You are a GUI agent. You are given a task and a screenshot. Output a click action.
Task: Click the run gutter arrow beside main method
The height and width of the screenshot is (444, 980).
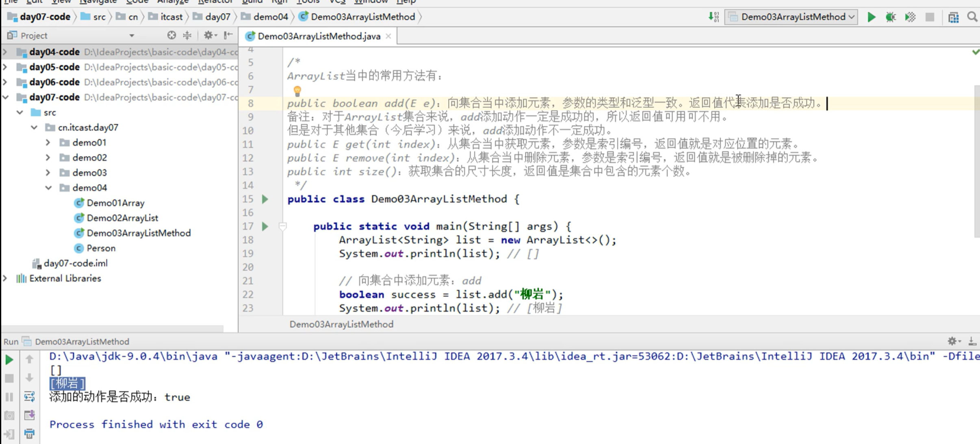[x=265, y=226]
